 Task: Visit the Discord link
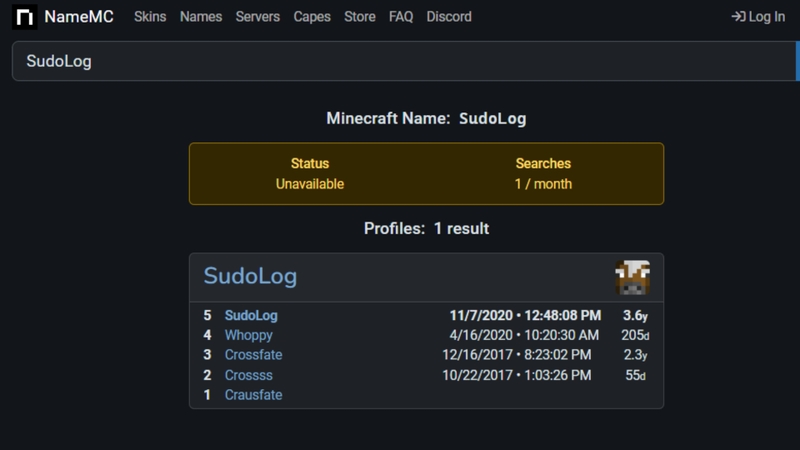449,17
